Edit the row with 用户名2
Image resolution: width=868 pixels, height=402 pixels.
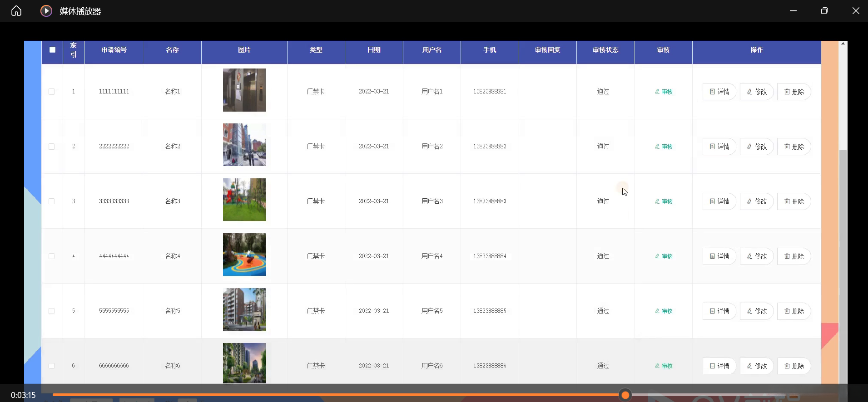coord(756,147)
